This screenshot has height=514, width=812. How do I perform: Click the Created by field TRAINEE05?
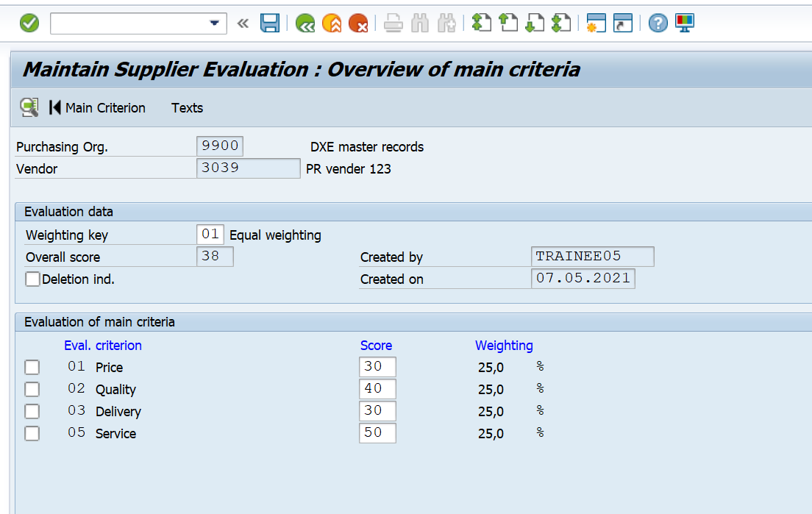[x=592, y=256]
